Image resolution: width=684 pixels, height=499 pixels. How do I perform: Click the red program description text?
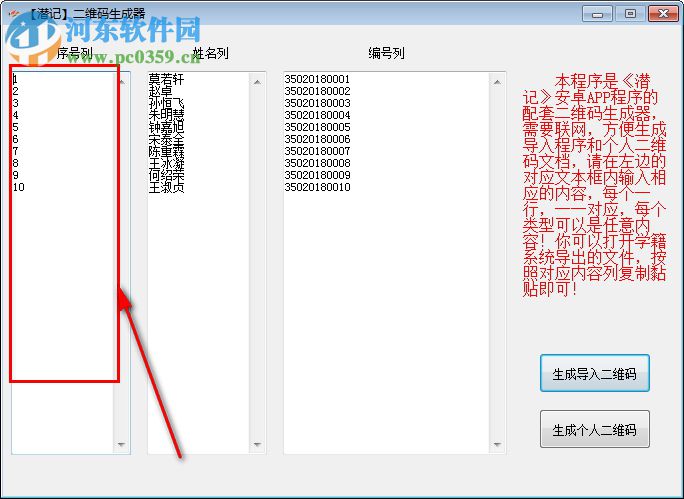pyautogui.click(x=594, y=185)
